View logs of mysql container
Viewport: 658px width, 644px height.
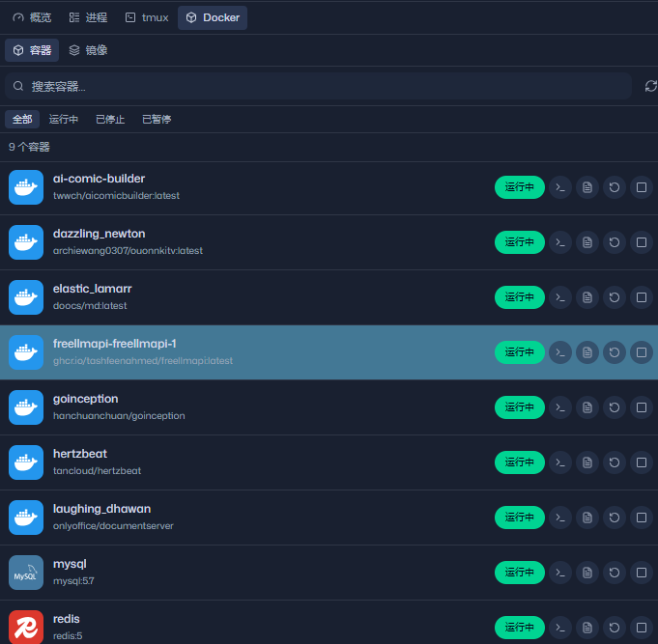587,573
